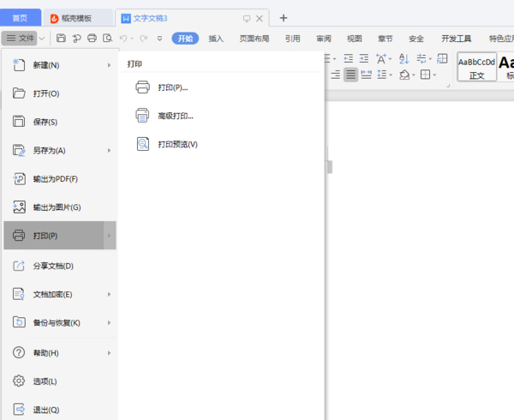Choose 打开(O) in the file menu

click(x=59, y=93)
